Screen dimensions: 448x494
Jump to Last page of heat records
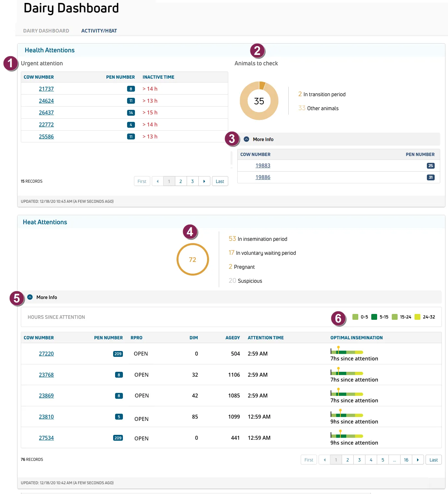pyautogui.click(x=434, y=460)
